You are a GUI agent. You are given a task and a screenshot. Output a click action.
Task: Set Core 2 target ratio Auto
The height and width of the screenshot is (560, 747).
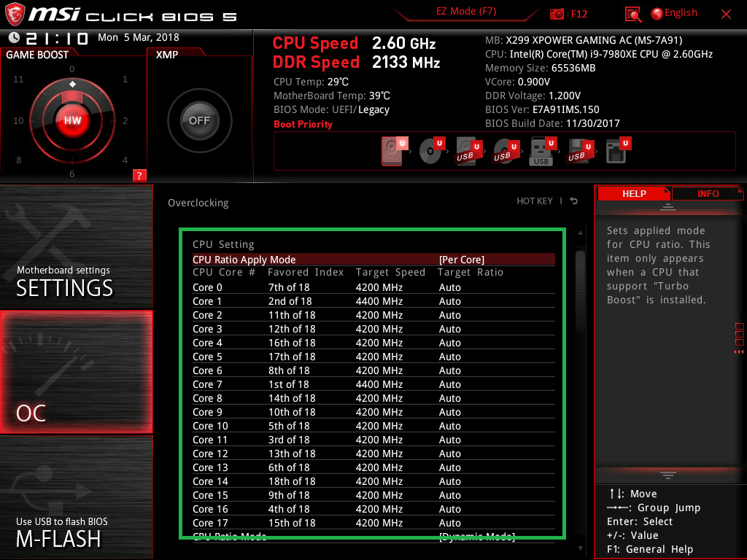click(449, 315)
